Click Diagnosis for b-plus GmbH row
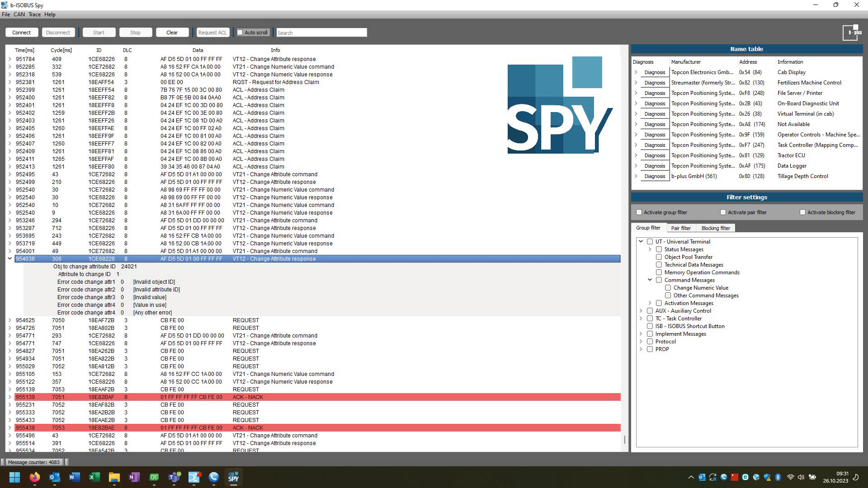This screenshot has width=868, height=488. click(655, 176)
